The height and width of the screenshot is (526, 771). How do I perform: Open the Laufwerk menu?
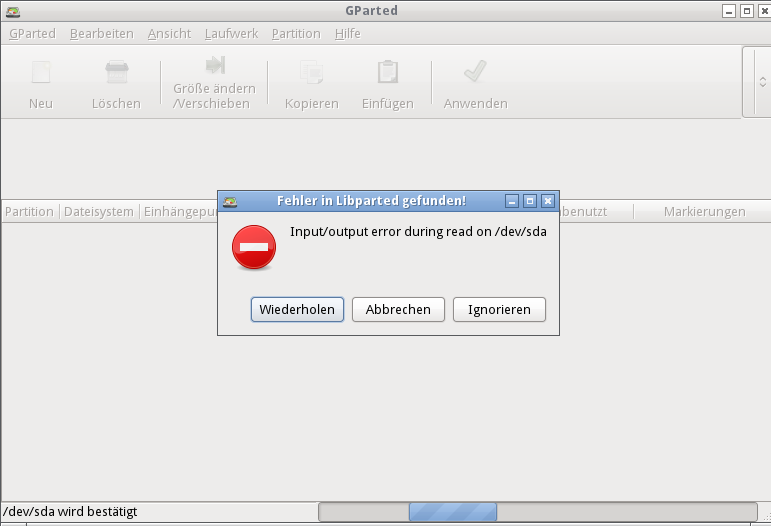click(231, 33)
